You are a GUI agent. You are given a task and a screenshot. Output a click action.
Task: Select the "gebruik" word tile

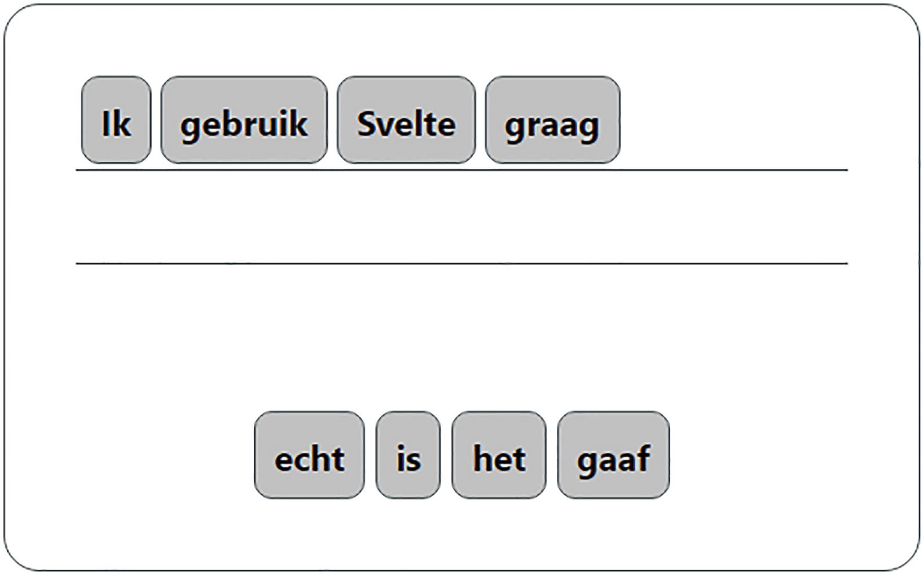pos(244,120)
